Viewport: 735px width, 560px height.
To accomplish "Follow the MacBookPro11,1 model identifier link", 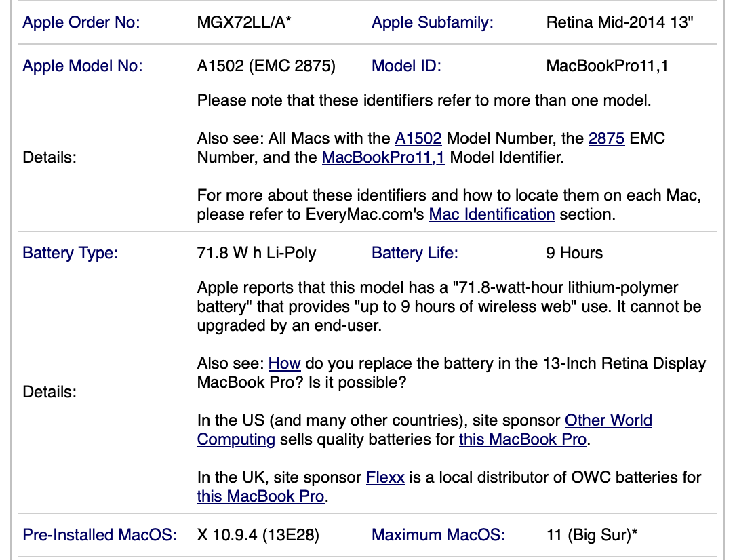I will (383, 158).
